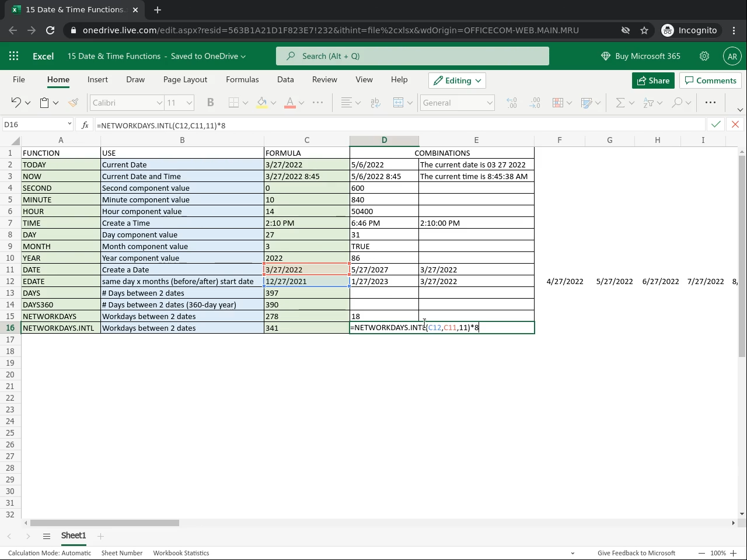Open the Editing mode dropdown
Screen dimensions: 747x560
point(458,80)
